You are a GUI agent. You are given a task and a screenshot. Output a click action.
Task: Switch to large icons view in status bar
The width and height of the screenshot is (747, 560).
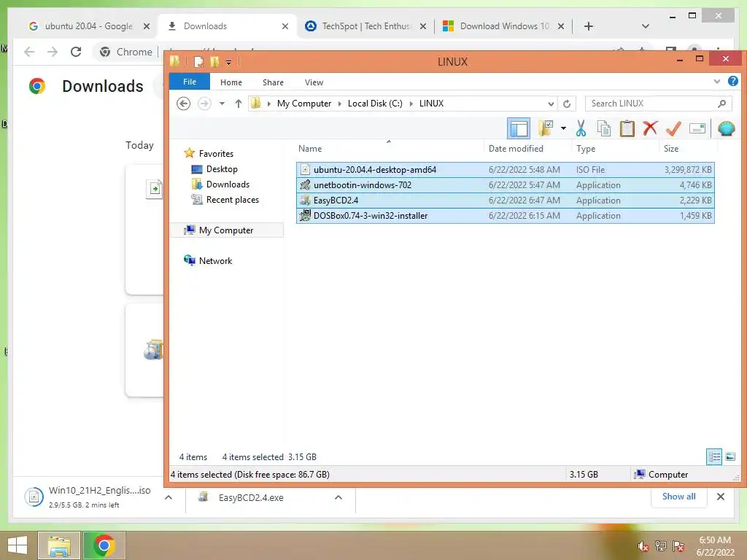(x=729, y=457)
